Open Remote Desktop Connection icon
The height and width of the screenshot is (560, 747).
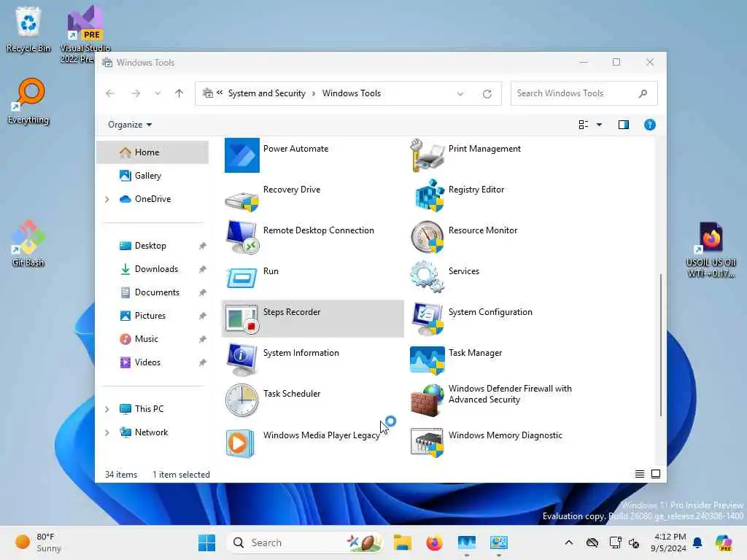pos(242,237)
